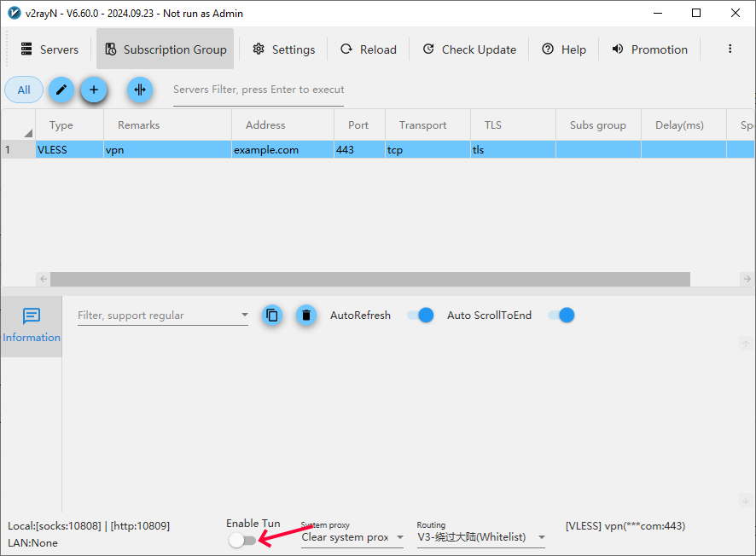Click the tls cell in row 1

tap(513, 150)
